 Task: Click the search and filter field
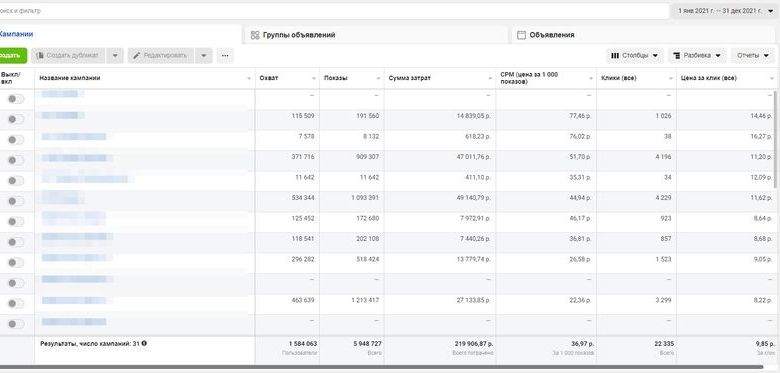pyautogui.click(x=333, y=10)
